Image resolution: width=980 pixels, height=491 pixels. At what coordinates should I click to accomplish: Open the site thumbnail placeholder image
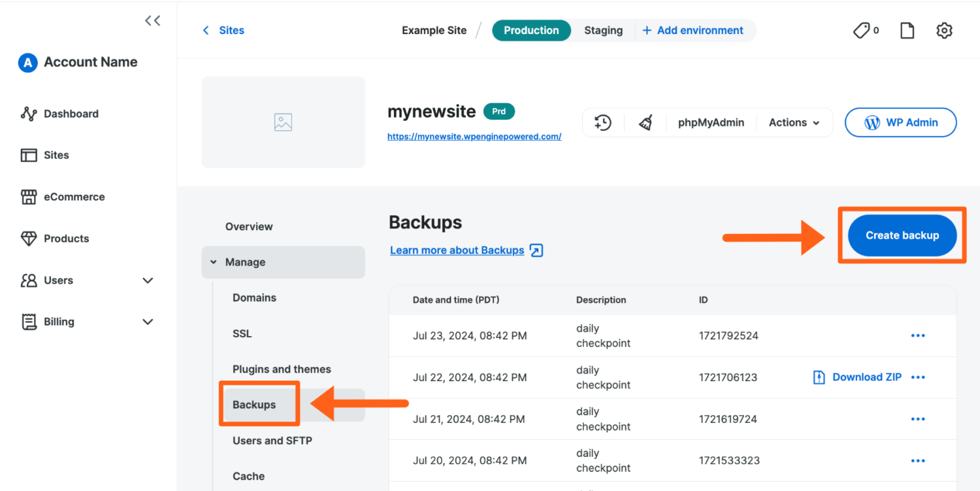click(283, 122)
